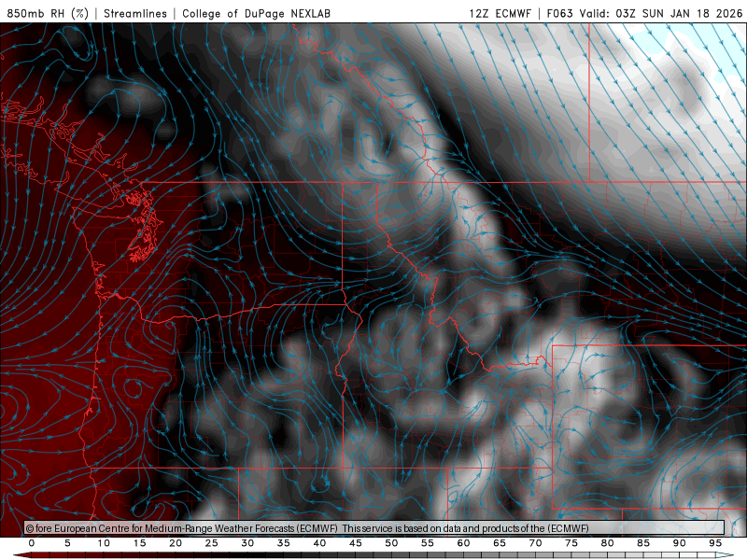Click the colorbar label "35"
The width and height of the screenshot is (747, 560).
(284, 543)
